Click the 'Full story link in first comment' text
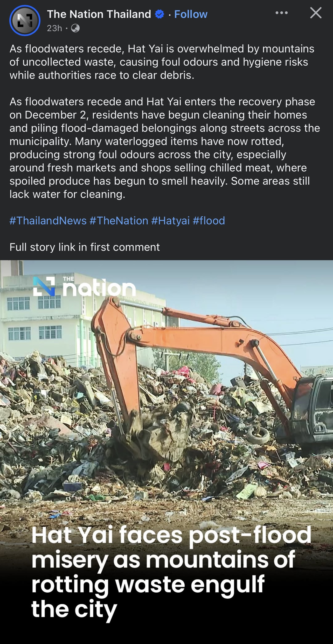This screenshot has height=644, width=333. (85, 247)
